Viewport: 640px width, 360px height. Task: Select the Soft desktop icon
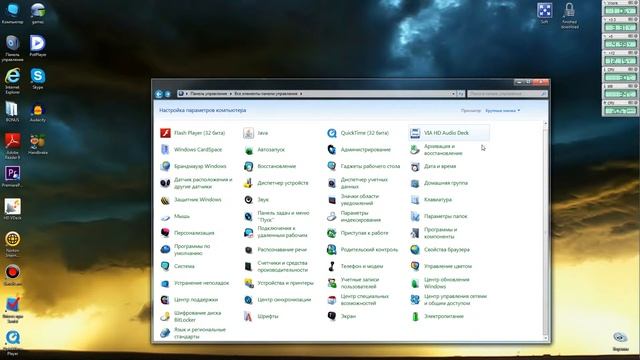pos(544,13)
